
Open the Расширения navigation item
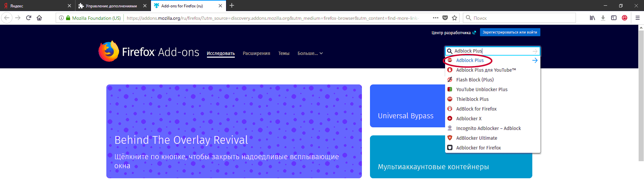click(x=256, y=53)
